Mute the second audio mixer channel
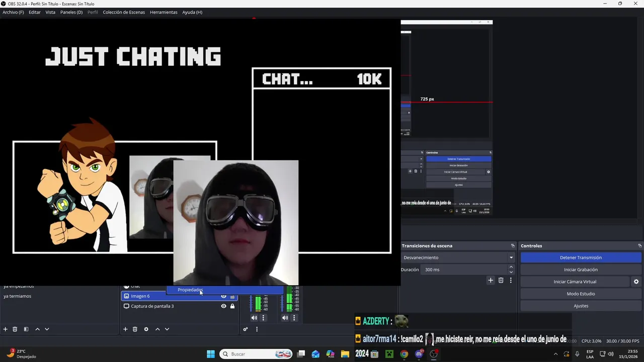644x362 pixels. tap(285, 318)
